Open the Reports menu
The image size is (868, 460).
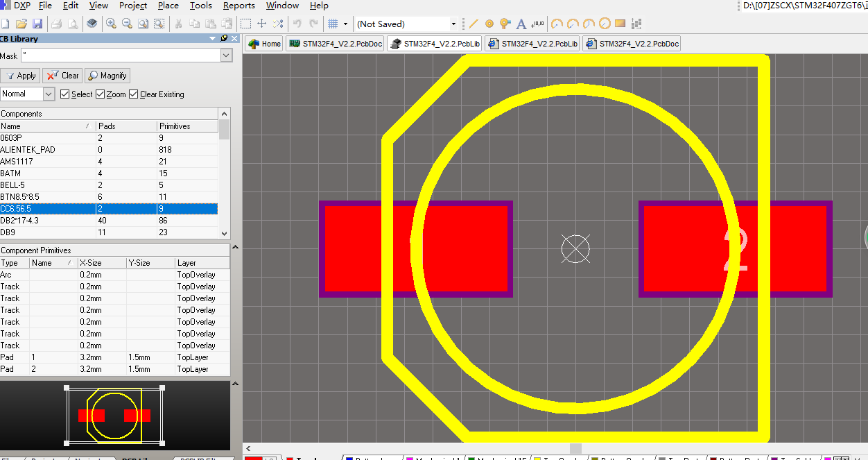[239, 6]
